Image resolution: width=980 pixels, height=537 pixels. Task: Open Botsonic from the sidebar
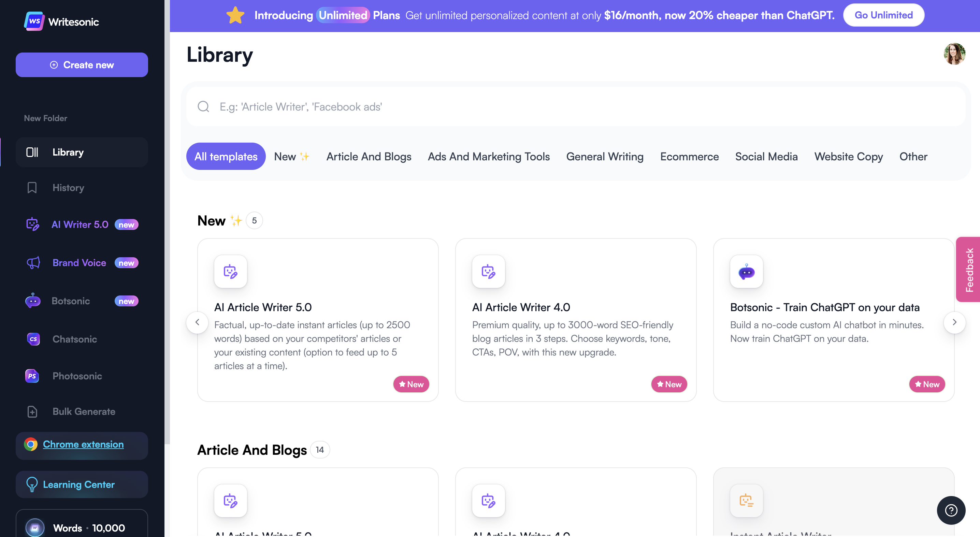[71, 301]
